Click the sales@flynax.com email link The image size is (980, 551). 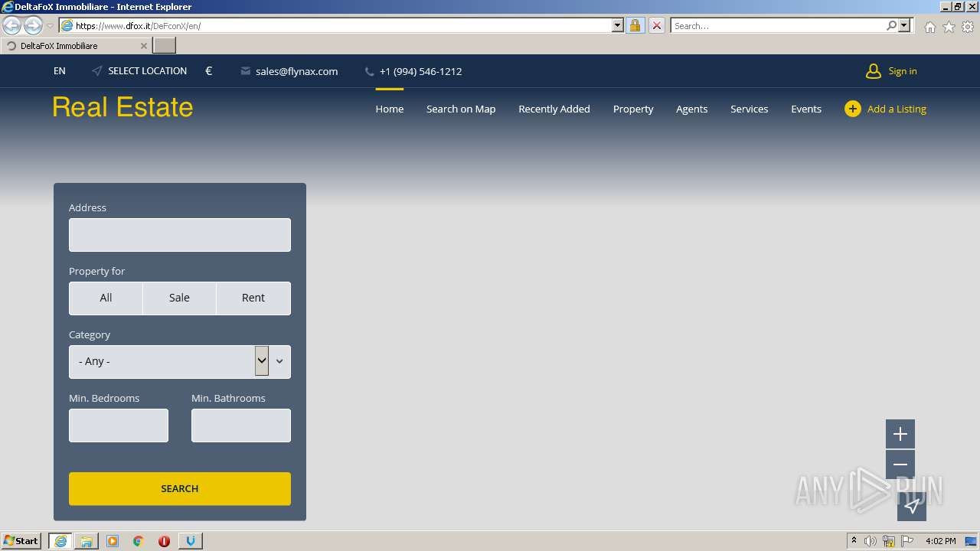(296, 71)
